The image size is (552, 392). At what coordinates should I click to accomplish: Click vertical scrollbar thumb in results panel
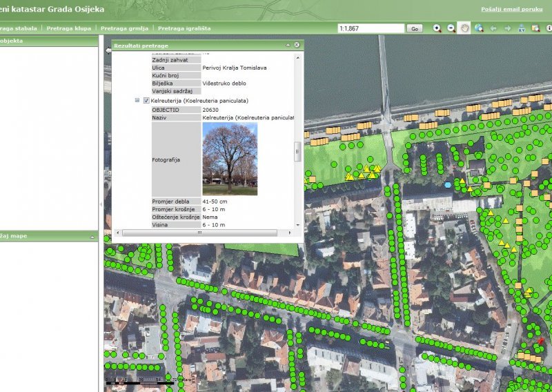click(x=298, y=151)
